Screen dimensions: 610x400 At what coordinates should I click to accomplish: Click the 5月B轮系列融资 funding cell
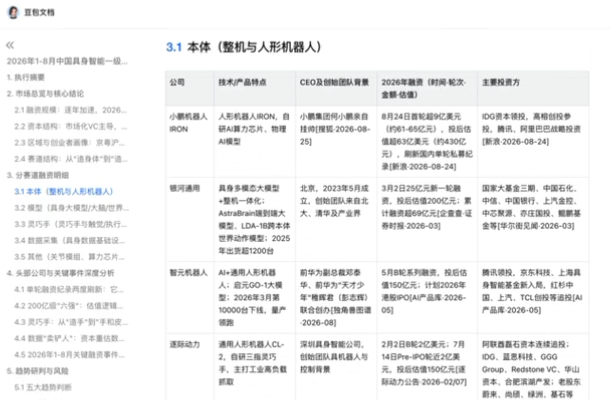point(427,298)
